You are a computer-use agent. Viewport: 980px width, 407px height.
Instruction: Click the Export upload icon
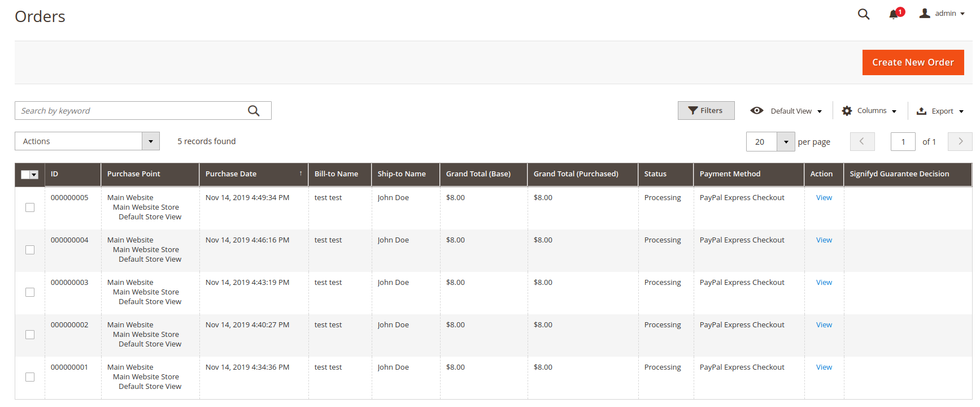921,111
